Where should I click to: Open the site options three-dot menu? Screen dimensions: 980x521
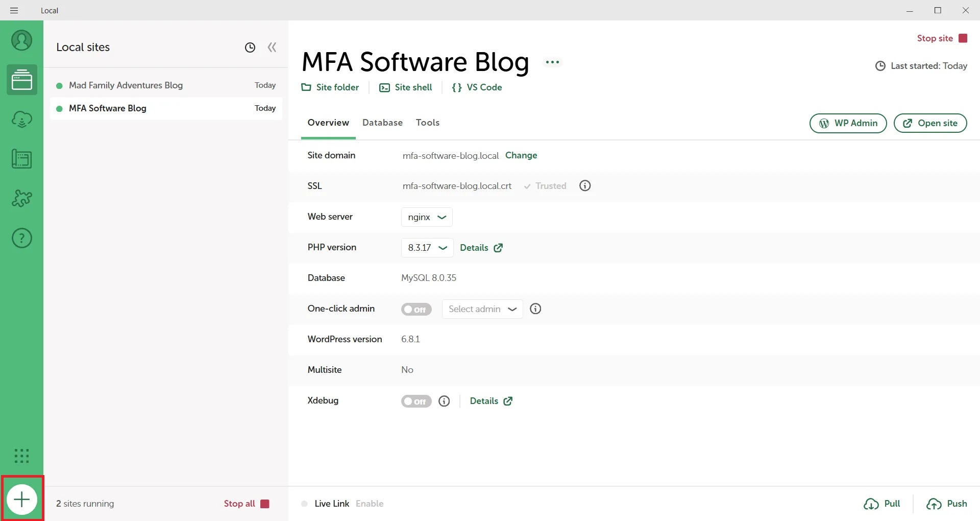(x=553, y=62)
